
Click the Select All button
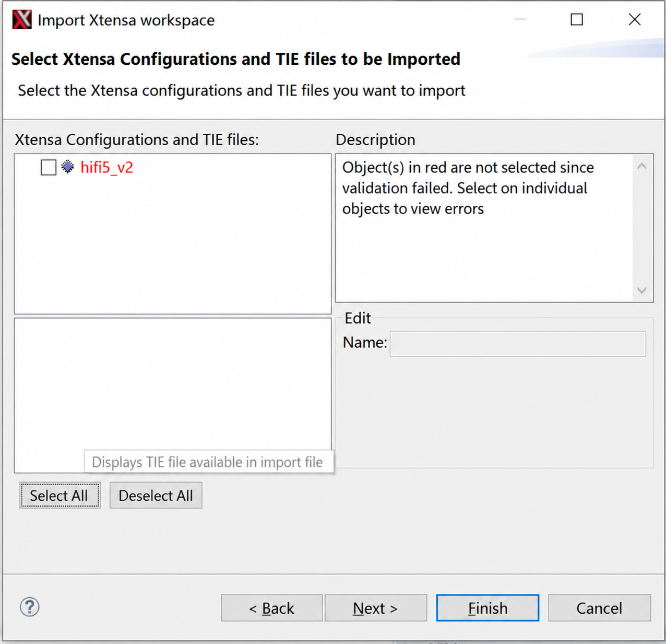pos(60,495)
